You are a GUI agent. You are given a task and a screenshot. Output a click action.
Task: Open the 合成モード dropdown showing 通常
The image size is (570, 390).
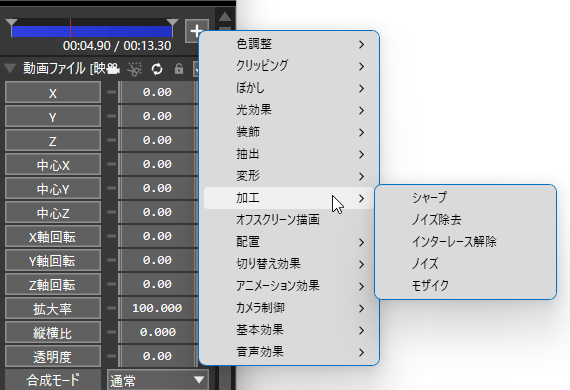158,380
